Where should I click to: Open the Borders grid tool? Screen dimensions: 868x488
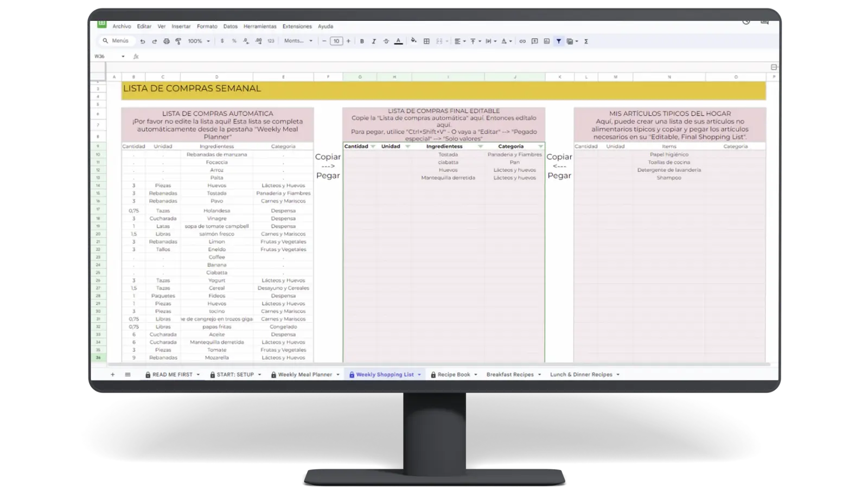coord(426,41)
